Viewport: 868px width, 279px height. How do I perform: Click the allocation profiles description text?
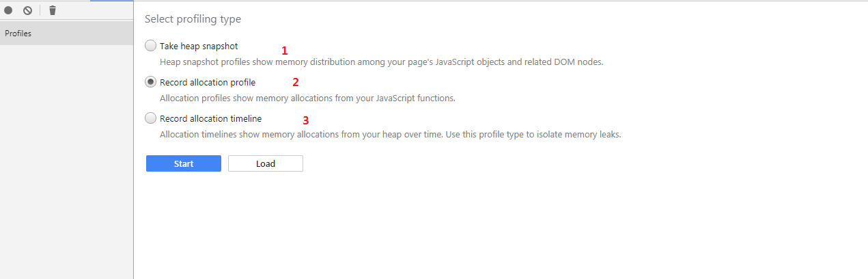307,98
